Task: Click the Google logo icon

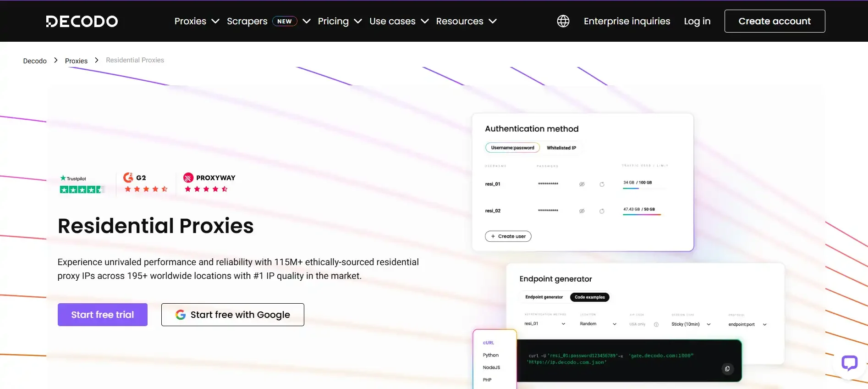Action: 181,315
